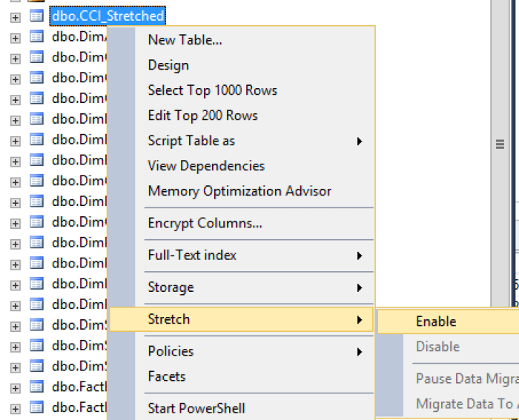This screenshot has height=420, width=519.
Task: Open Full-Text index submenu
Action: coord(192,256)
